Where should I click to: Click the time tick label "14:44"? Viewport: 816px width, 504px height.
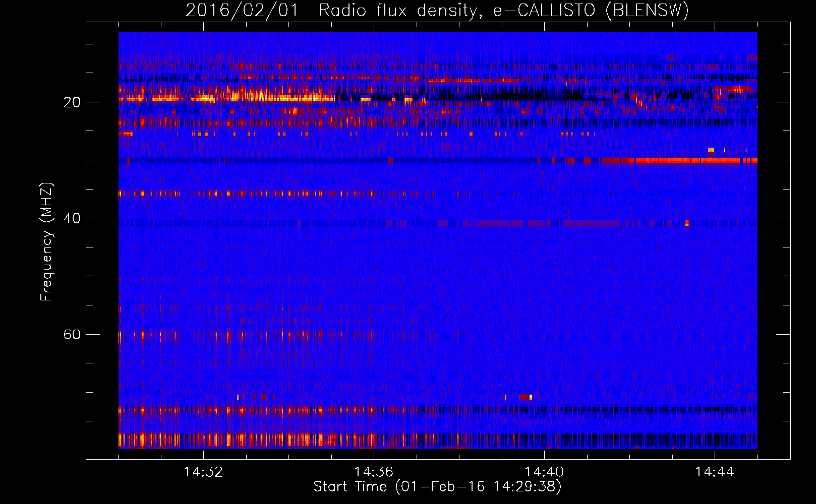(x=715, y=472)
